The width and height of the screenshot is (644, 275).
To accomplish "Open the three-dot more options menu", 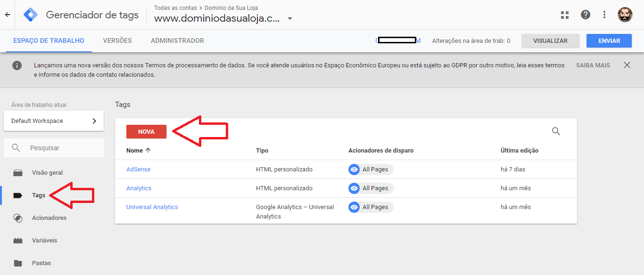I will (x=604, y=15).
